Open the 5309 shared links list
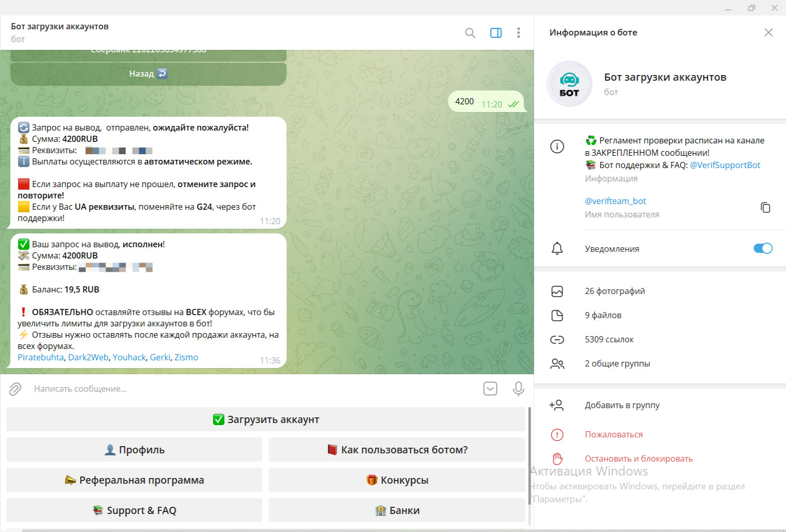 (x=609, y=340)
